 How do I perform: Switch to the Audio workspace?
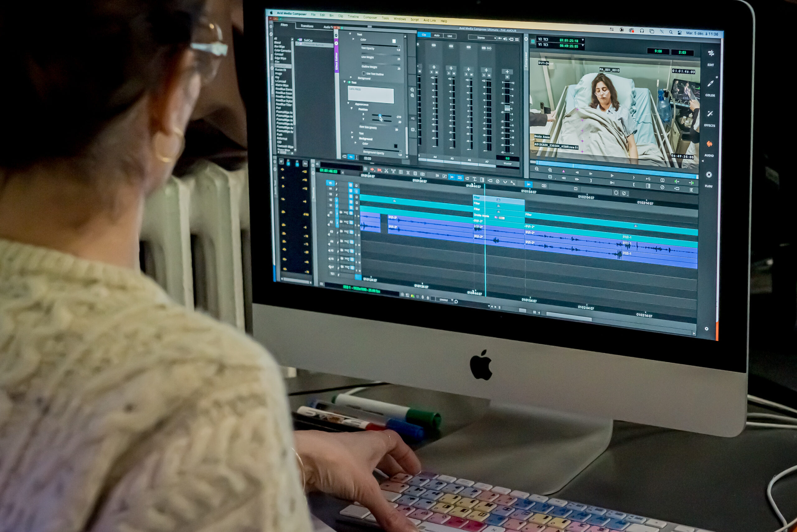(709, 148)
